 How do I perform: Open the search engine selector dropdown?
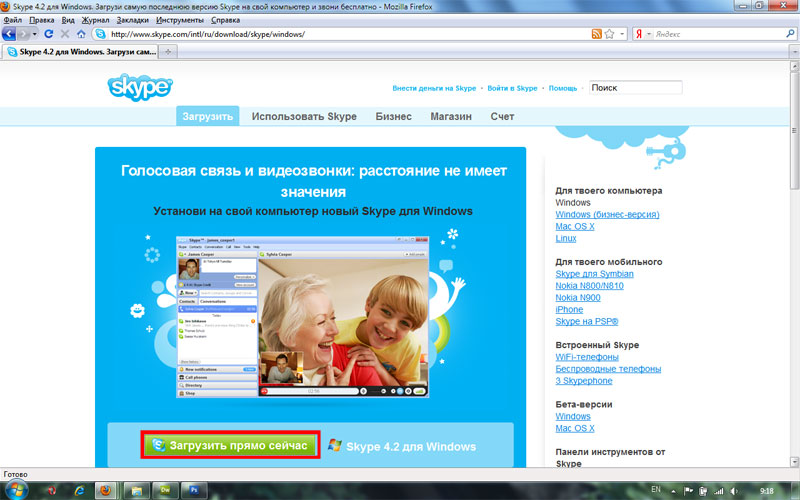(649, 34)
